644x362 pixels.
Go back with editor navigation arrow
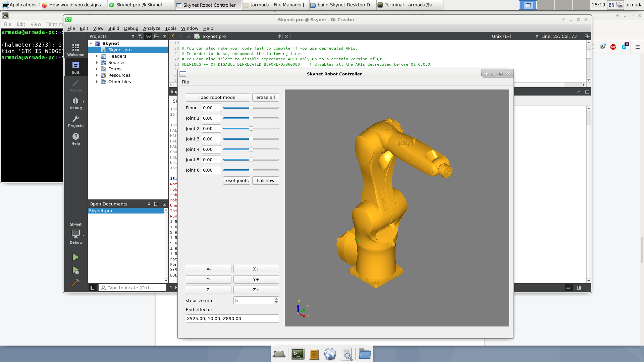point(173,36)
